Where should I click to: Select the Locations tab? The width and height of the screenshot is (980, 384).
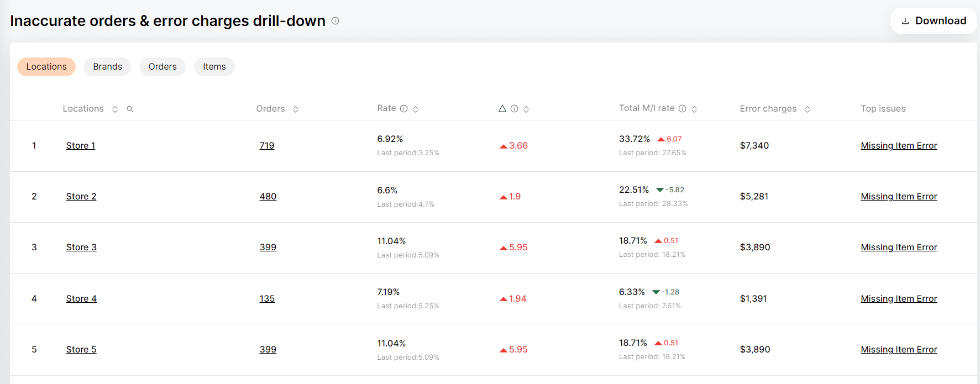pyautogui.click(x=46, y=67)
